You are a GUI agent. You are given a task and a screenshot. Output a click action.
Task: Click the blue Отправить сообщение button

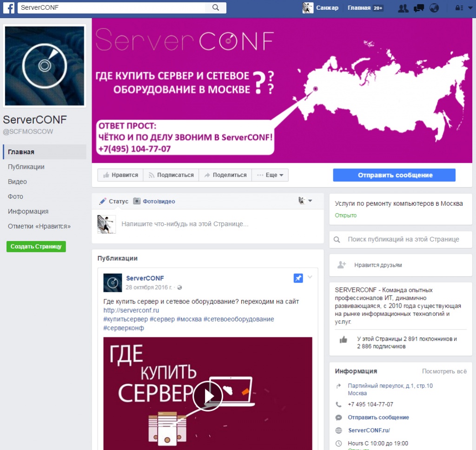[394, 175]
